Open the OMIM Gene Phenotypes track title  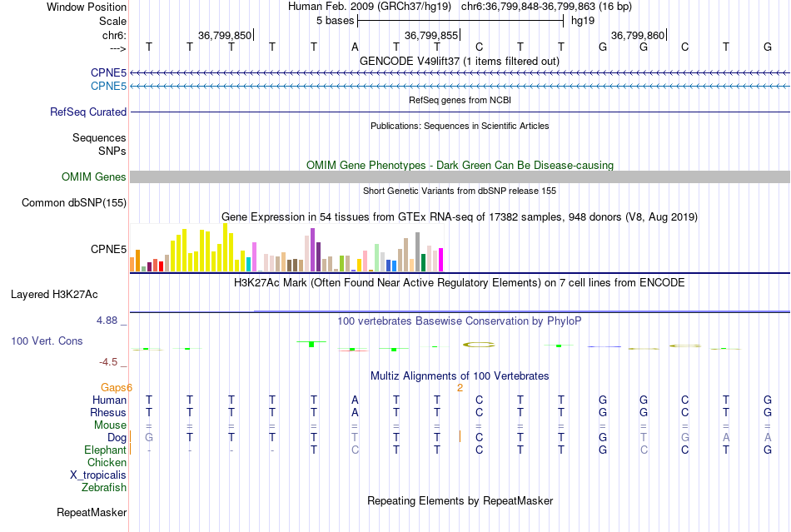tap(460, 166)
